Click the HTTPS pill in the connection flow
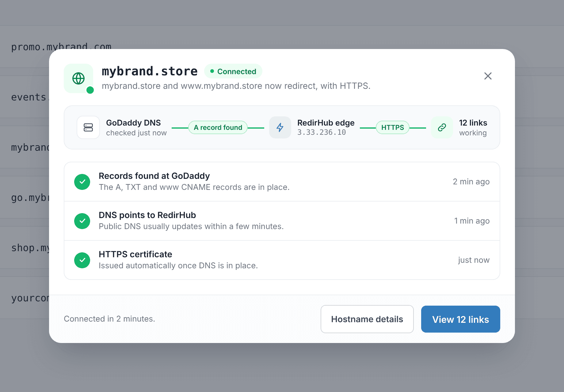This screenshot has height=392, width=564. 393,127
